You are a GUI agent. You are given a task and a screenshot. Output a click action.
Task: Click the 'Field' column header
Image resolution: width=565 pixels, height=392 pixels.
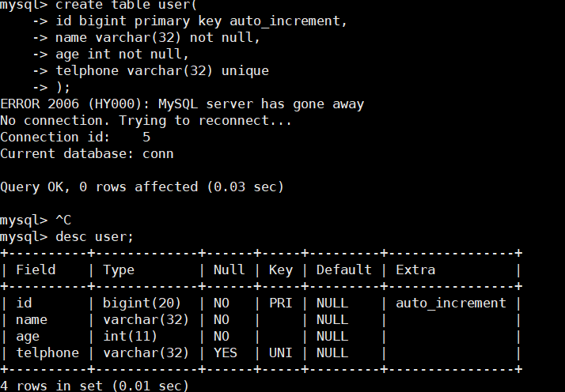36,269
